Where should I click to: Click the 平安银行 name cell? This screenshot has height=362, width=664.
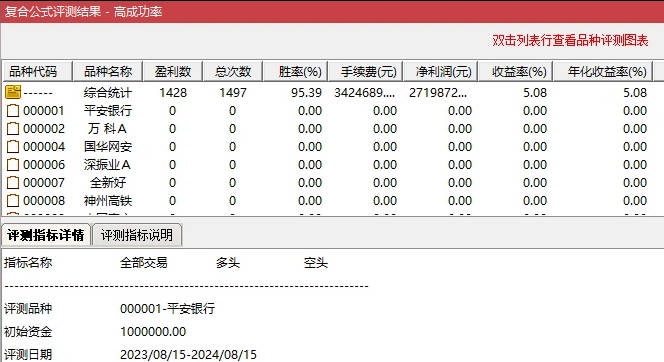pos(108,111)
